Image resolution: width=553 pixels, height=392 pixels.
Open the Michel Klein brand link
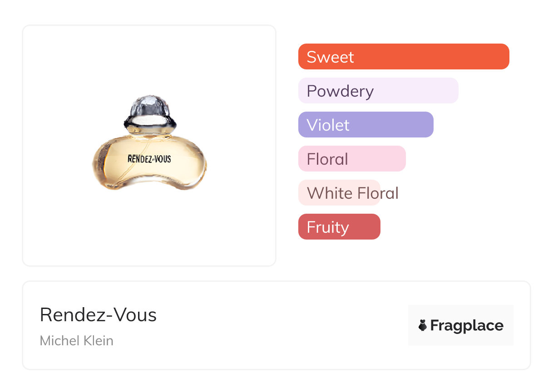click(77, 341)
